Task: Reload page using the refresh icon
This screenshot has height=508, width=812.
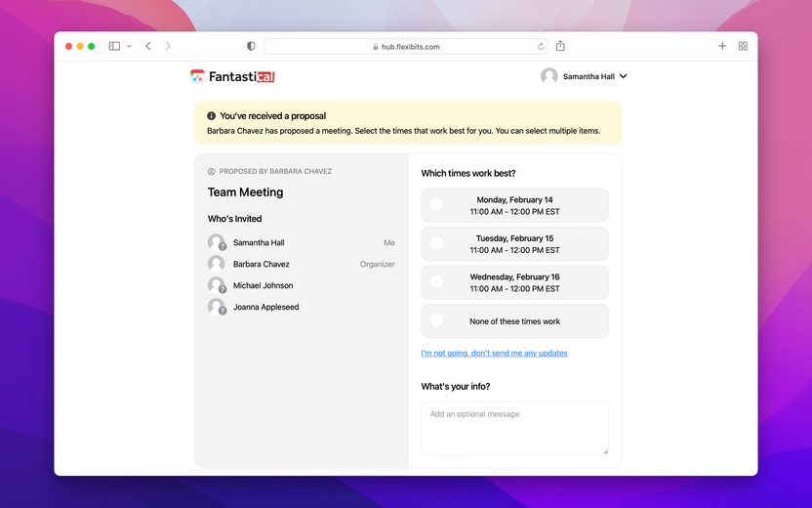Action: [x=541, y=47]
